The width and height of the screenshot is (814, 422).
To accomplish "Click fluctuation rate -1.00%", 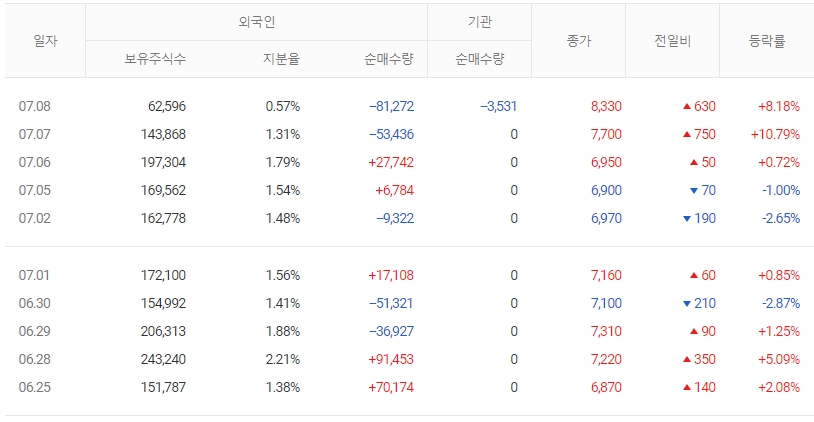I will tap(781, 190).
